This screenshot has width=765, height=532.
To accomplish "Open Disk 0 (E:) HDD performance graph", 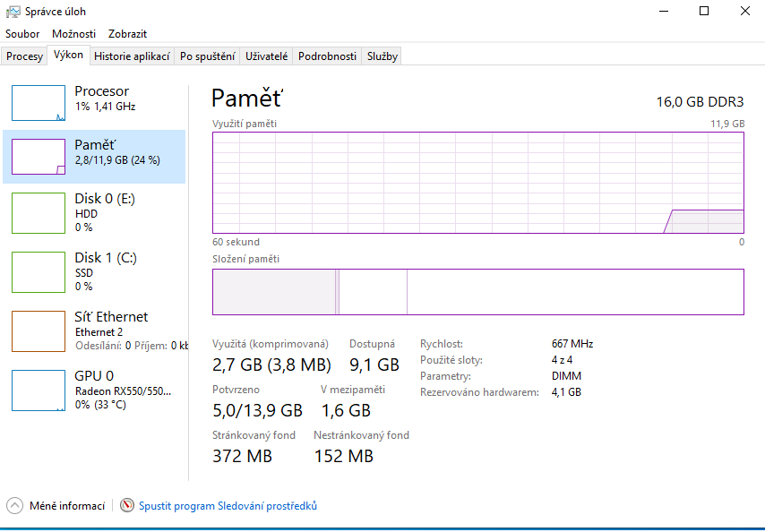I will (x=94, y=212).
